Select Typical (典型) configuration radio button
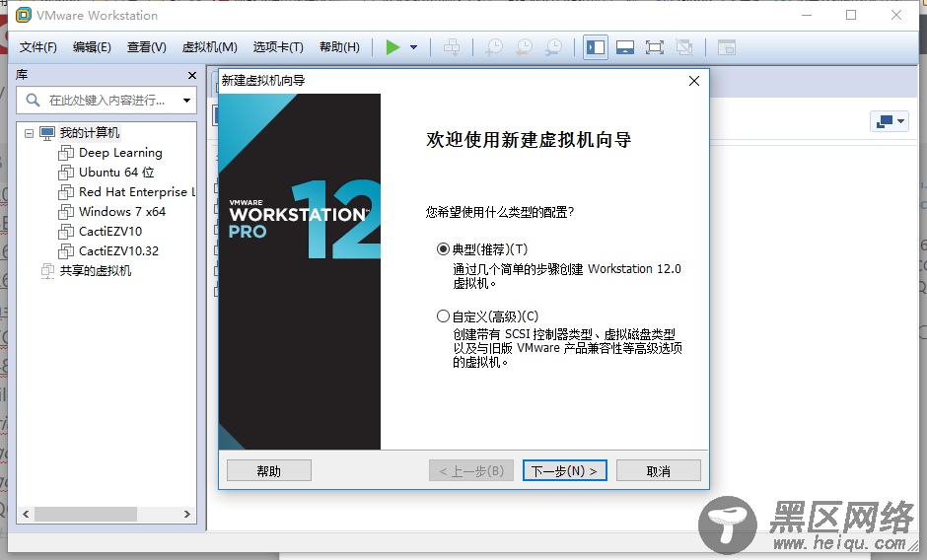The width and height of the screenshot is (927, 560). coord(443,249)
